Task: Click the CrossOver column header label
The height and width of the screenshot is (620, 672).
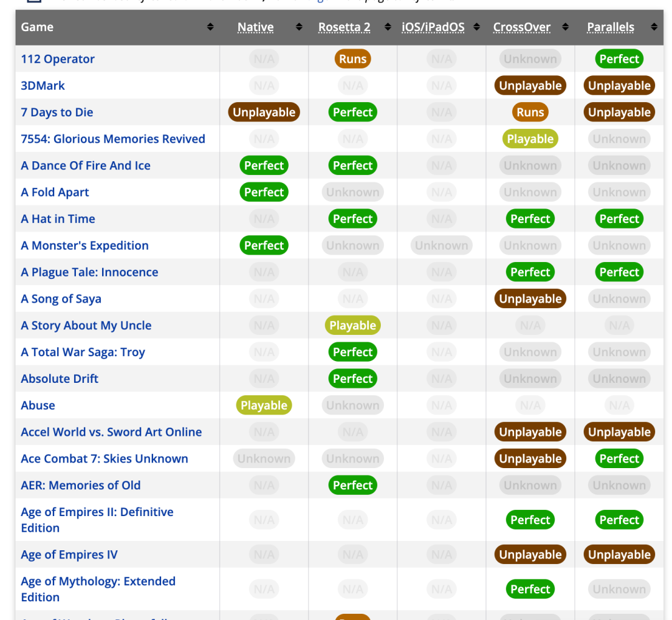Action: (521, 27)
